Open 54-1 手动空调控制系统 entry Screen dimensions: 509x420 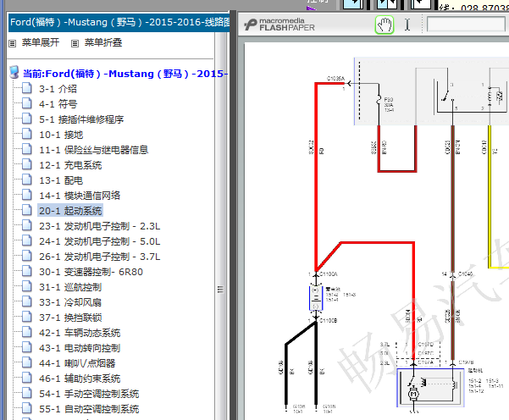[89, 394]
